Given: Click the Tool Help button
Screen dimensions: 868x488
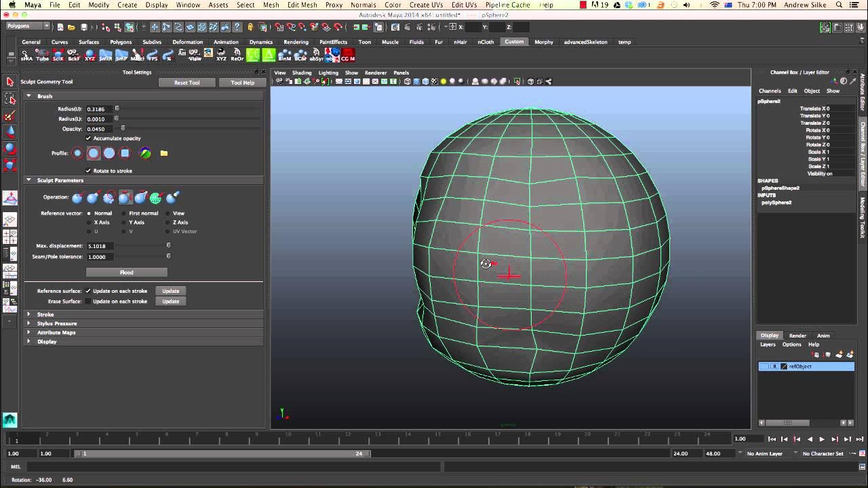Looking at the screenshot, I should (x=242, y=83).
